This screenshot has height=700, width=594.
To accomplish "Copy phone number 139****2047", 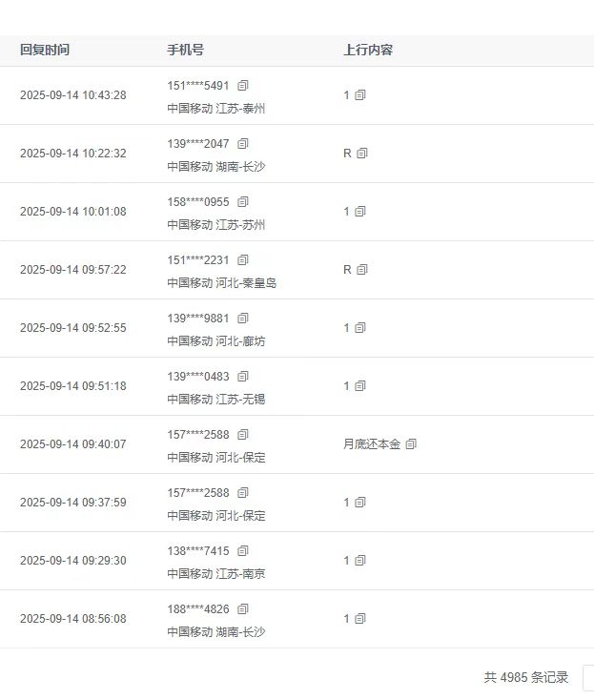I will tap(243, 143).
